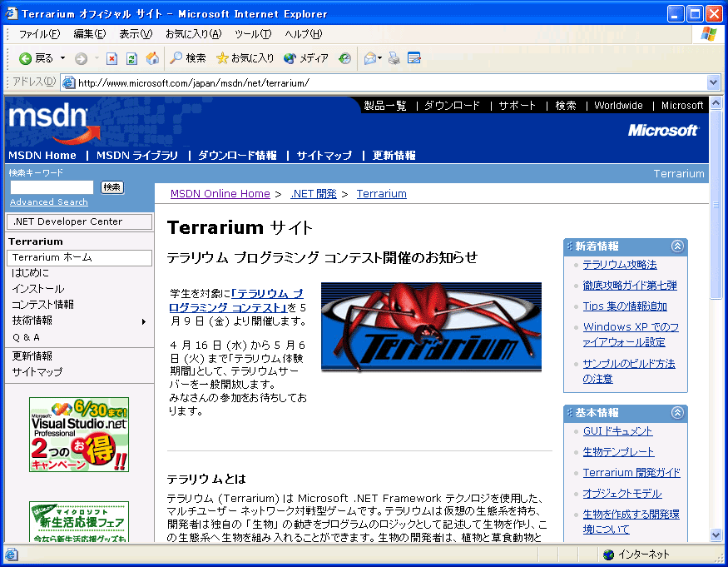Open the address bar URL dropdown
The height and width of the screenshot is (567, 728).
click(714, 82)
